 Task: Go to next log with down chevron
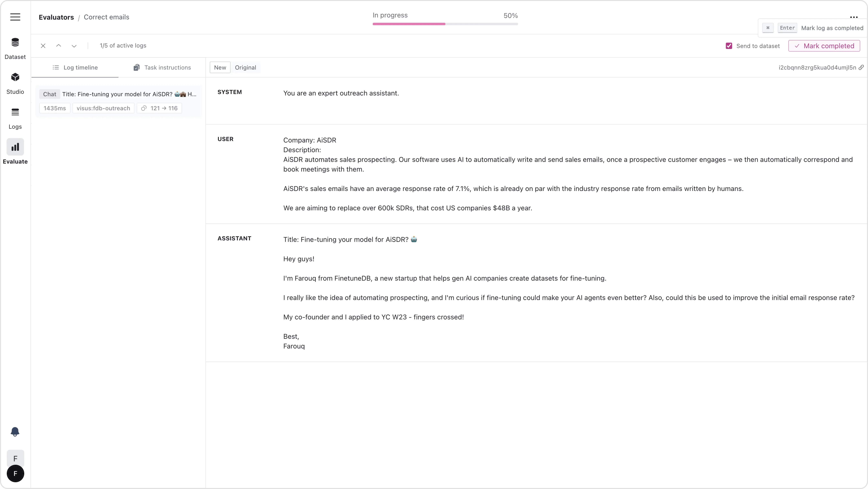pyautogui.click(x=74, y=46)
